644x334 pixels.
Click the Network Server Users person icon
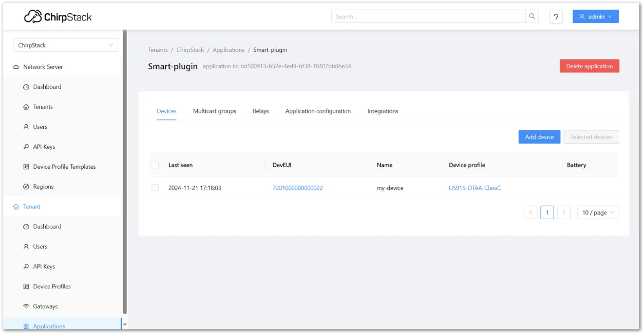coord(26,127)
